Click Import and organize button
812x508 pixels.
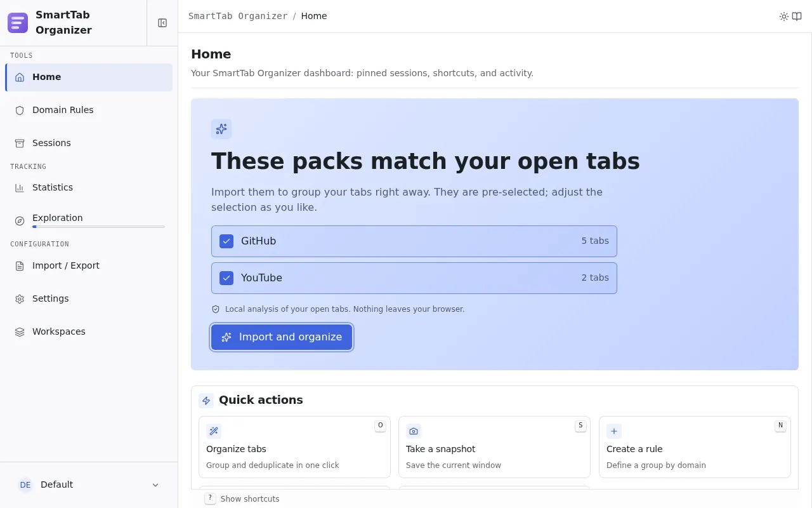point(282,337)
